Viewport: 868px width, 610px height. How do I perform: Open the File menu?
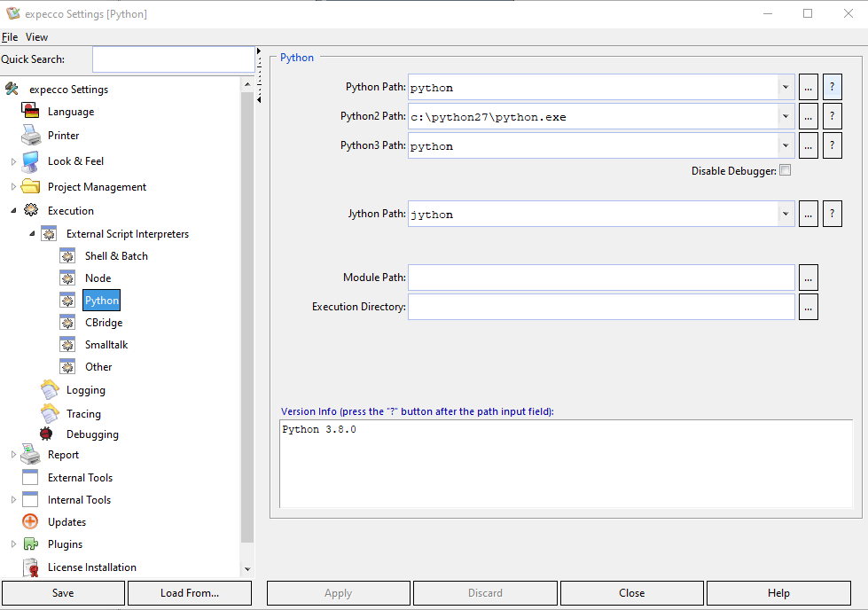9,37
